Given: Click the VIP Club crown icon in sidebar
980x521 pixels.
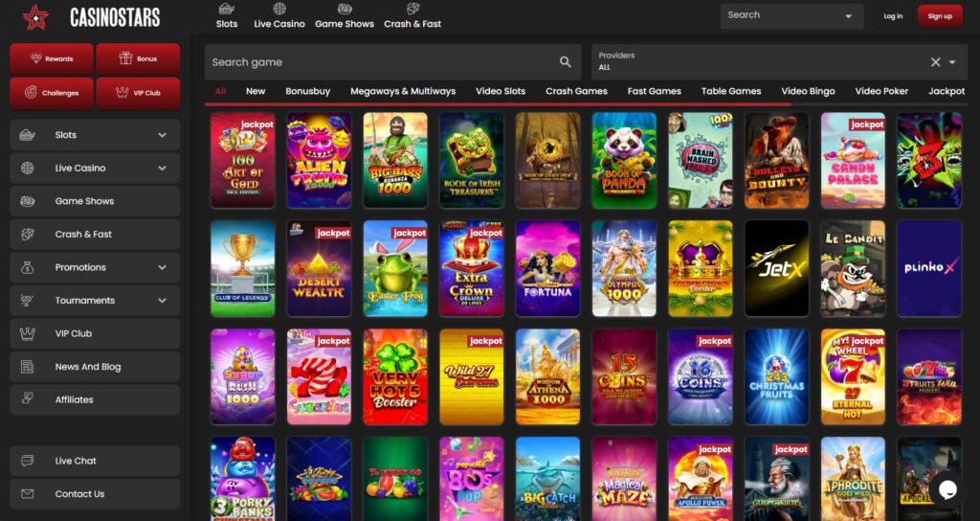Looking at the screenshot, I should click(27, 334).
